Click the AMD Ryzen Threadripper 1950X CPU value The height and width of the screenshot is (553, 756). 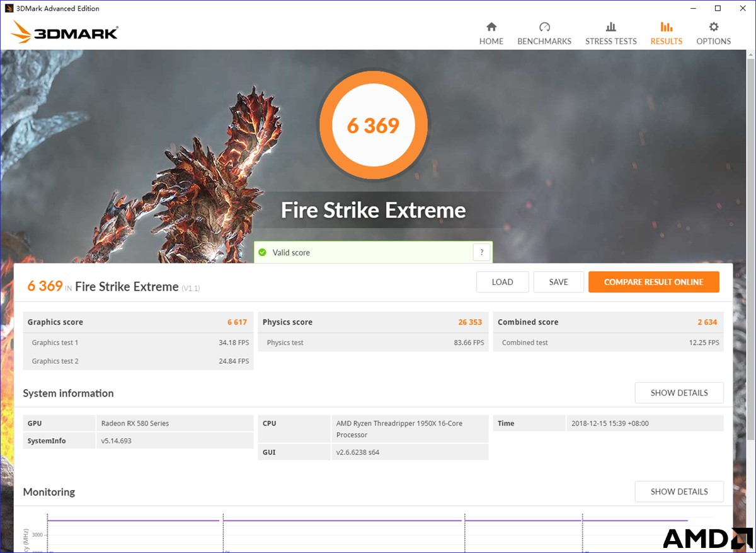(x=399, y=429)
